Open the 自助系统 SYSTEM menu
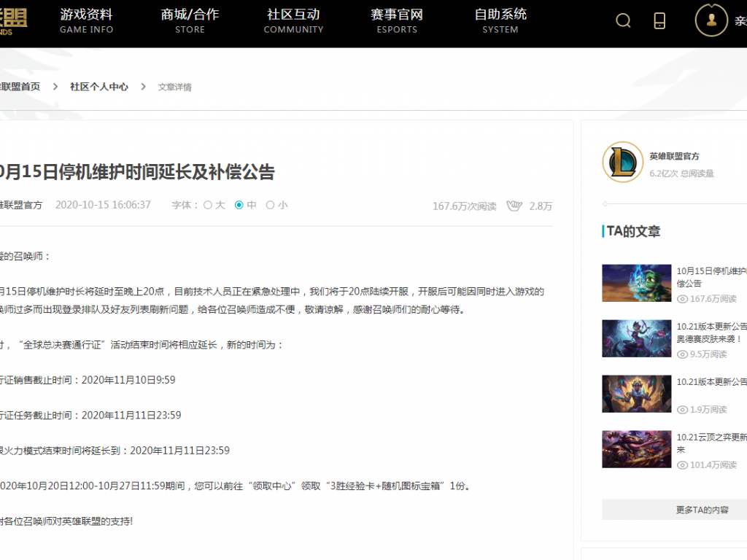The width and height of the screenshot is (747, 560). pyautogui.click(x=500, y=21)
